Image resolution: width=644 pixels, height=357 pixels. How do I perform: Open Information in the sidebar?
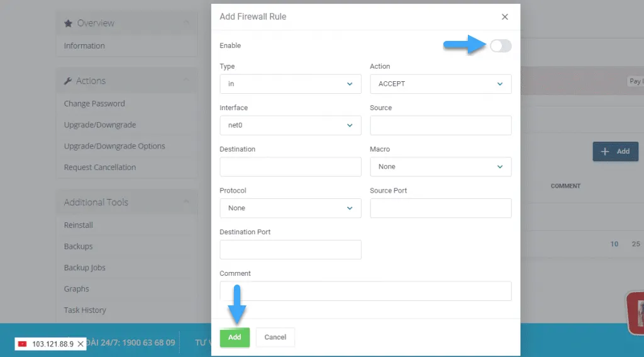(x=84, y=46)
